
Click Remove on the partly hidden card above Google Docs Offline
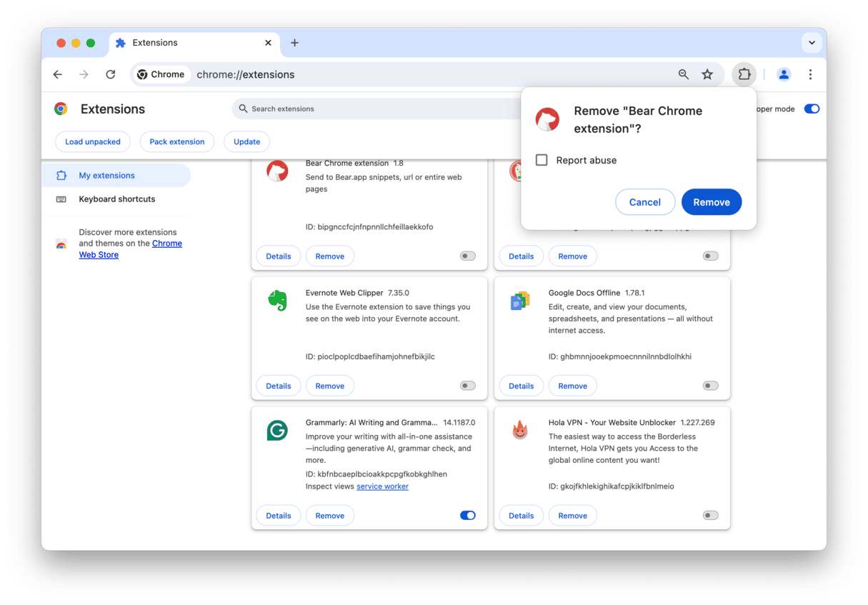(x=573, y=256)
